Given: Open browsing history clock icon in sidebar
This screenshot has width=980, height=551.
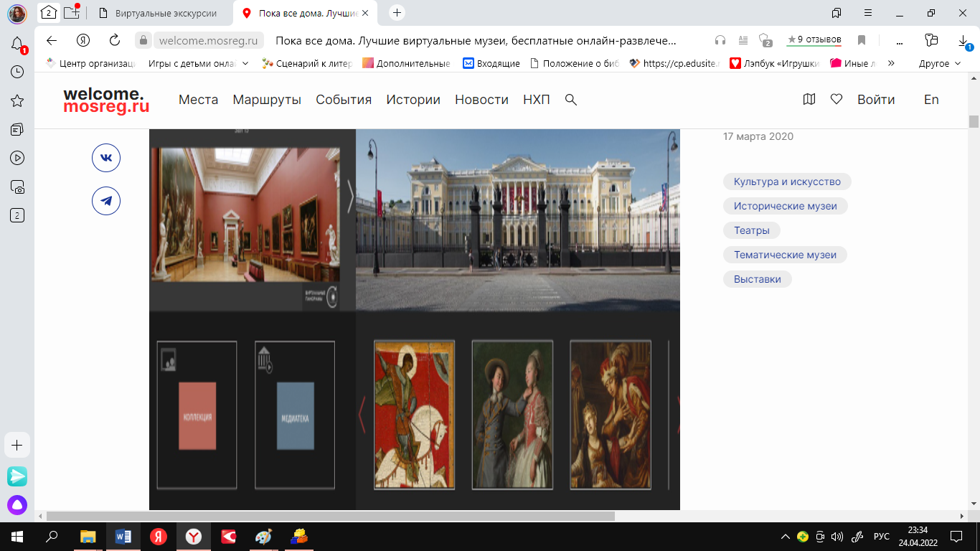Looking at the screenshot, I should tap(17, 72).
